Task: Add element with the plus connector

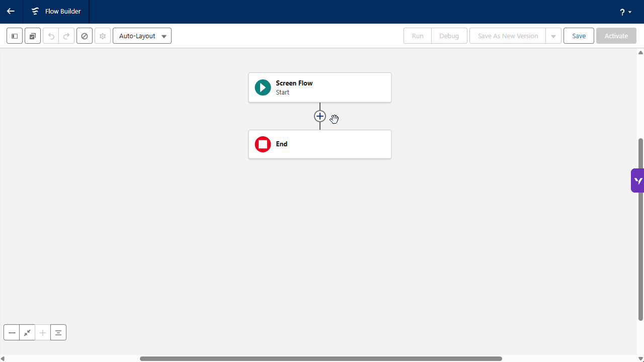Action: click(x=320, y=116)
